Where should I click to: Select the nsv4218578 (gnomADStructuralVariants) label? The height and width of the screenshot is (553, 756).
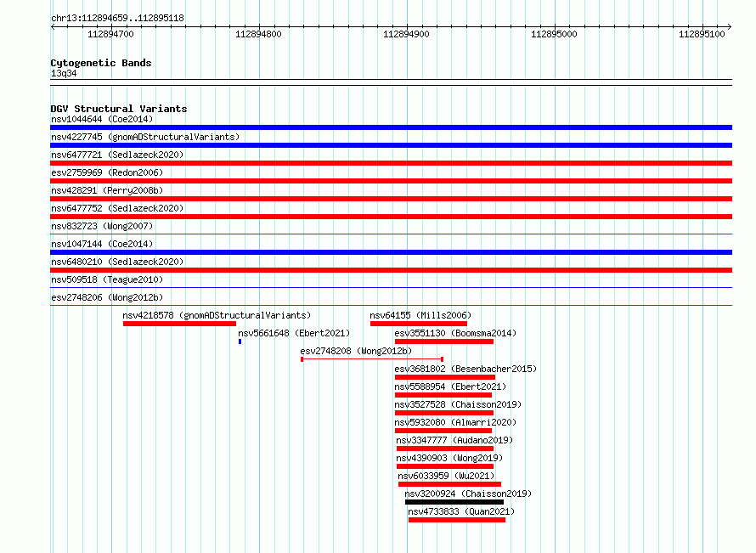(x=217, y=315)
